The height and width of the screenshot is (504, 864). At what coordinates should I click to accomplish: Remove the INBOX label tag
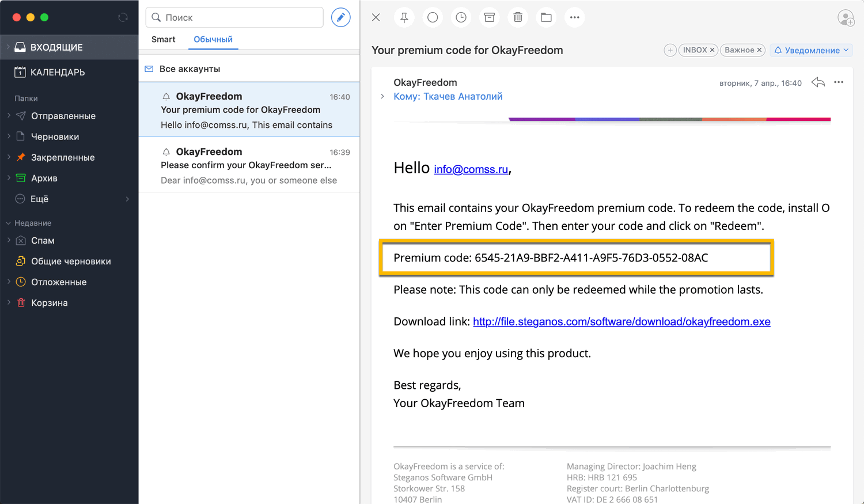click(712, 50)
